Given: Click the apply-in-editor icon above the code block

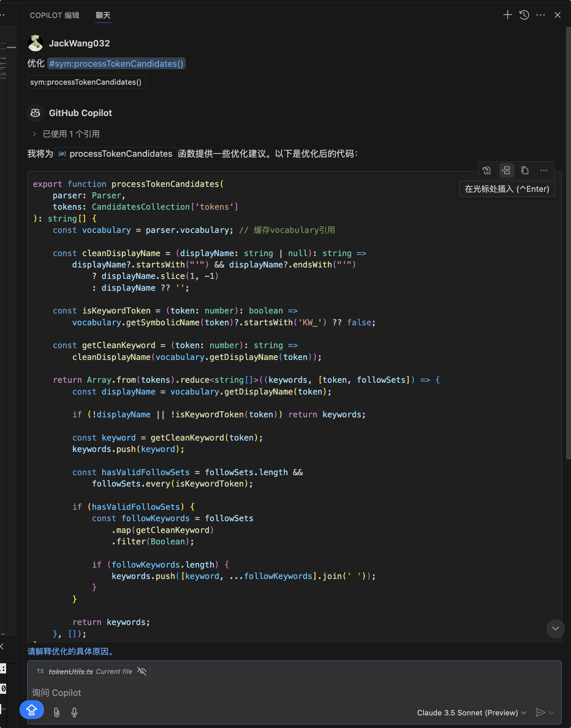Looking at the screenshot, I should tap(487, 170).
